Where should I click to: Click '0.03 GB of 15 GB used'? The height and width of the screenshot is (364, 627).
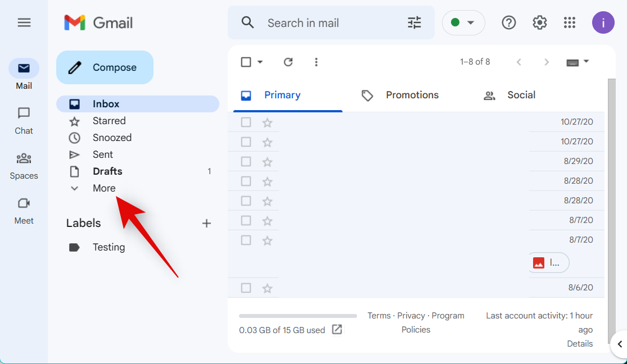282,330
